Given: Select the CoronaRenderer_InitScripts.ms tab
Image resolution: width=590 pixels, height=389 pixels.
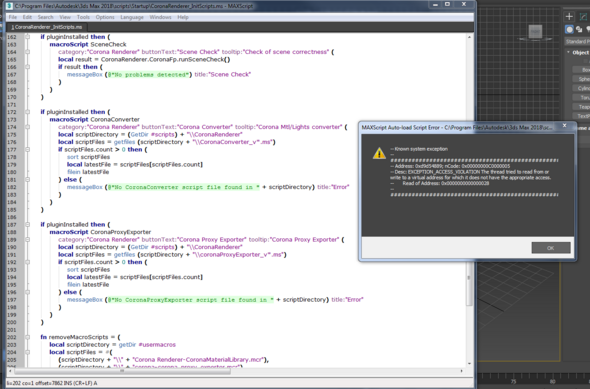Looking at the screenshot, I should point(46,27).
